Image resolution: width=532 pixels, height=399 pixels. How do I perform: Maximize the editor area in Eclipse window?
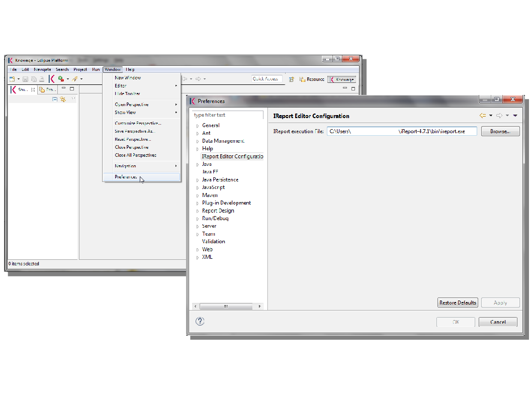click(353, 89)
